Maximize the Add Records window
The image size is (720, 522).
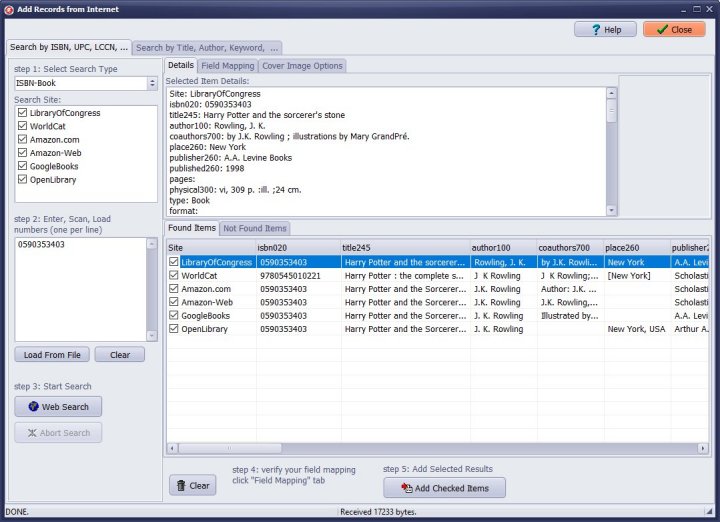(x=697, y=9)
